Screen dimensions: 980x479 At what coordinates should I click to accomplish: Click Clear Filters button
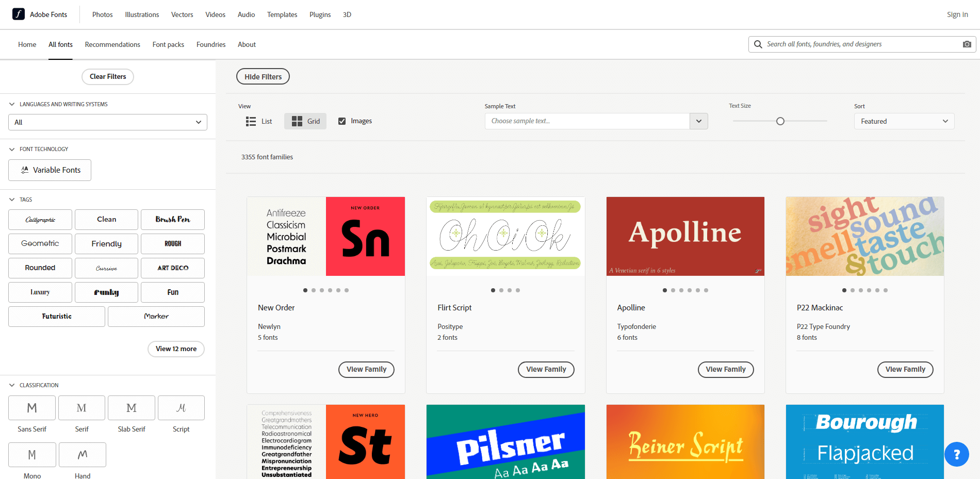(108, 77)
